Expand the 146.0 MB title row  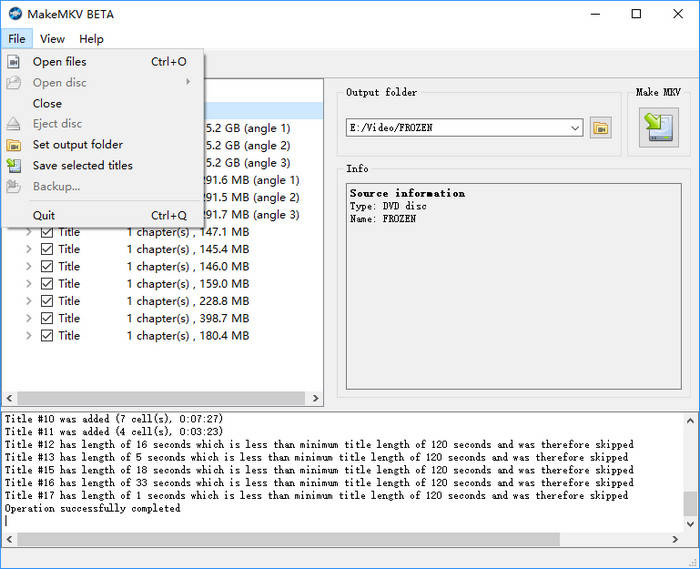pyautogui.click(x=29, y=266)
